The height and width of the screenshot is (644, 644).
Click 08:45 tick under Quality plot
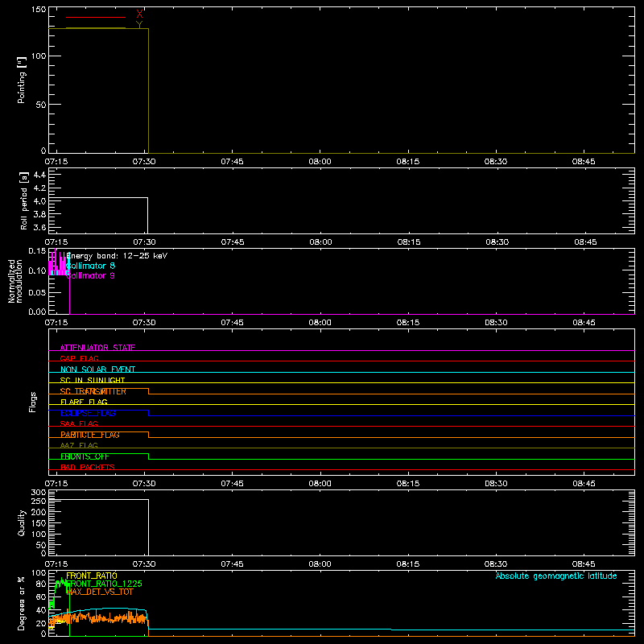pyautogui.click(x=584, y=564)
